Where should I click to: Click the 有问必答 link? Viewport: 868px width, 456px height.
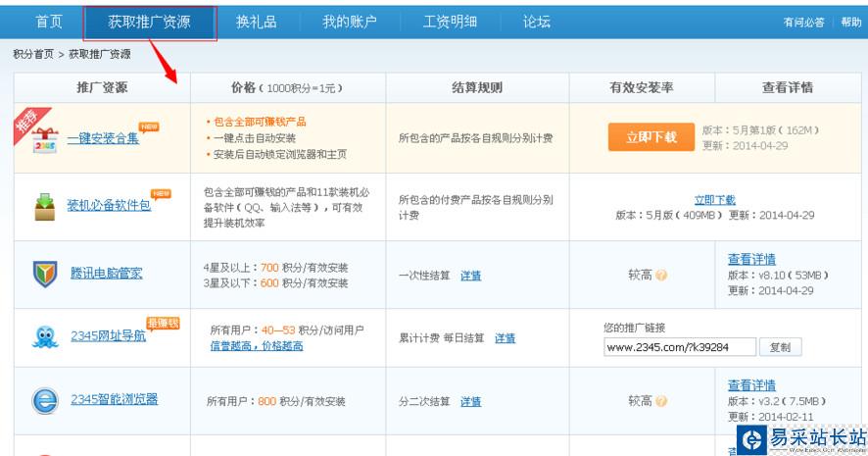(x=803, y=23)
